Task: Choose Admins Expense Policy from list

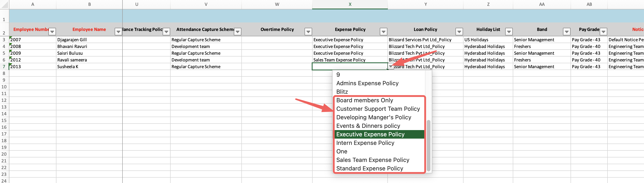Action: pyautogui.click(x=367, y=83)
